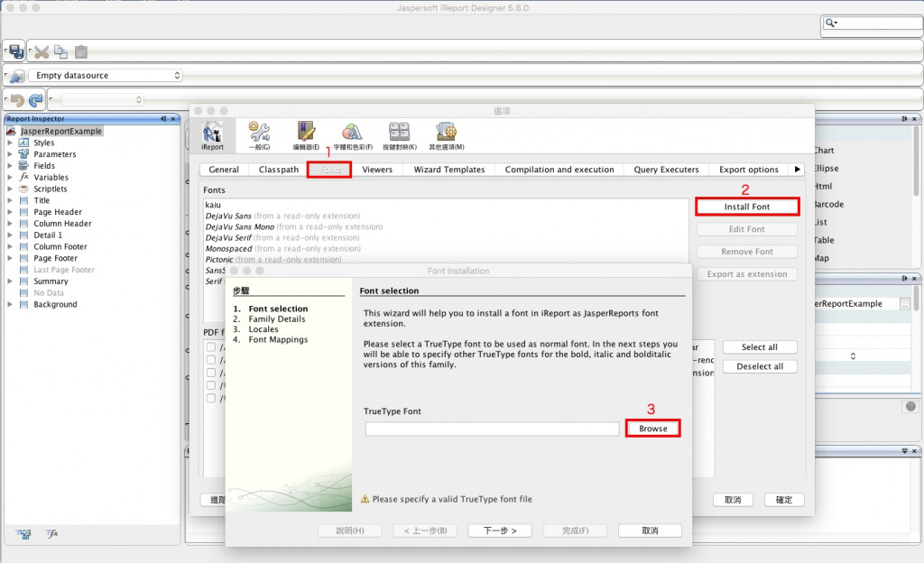Image resolution: width=924 pixels, height=563 pixels.
Task: Toggle the second PDF fonts checkbox
Action: [211, 360]
